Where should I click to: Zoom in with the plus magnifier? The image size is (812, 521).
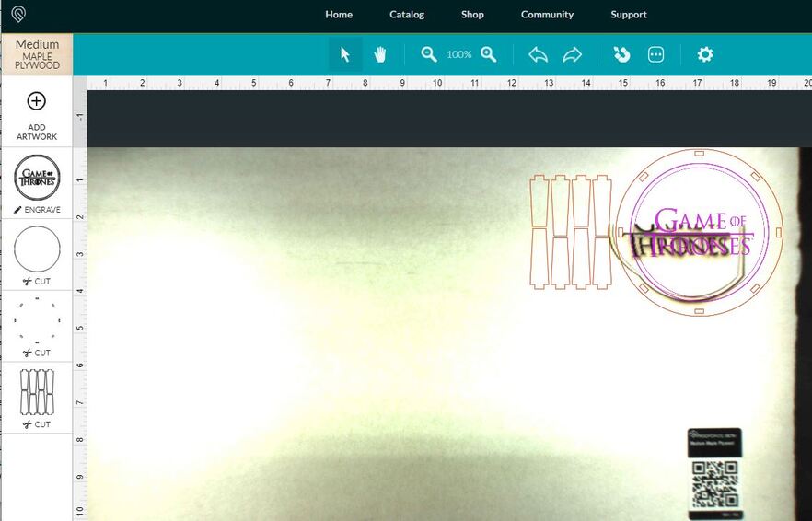(488, 54)
